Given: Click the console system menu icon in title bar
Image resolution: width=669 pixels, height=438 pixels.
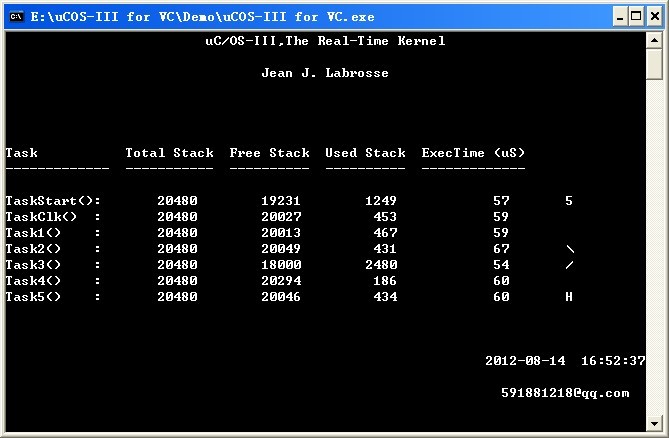Looking at the screenshot, I should [x=16, y=17].
